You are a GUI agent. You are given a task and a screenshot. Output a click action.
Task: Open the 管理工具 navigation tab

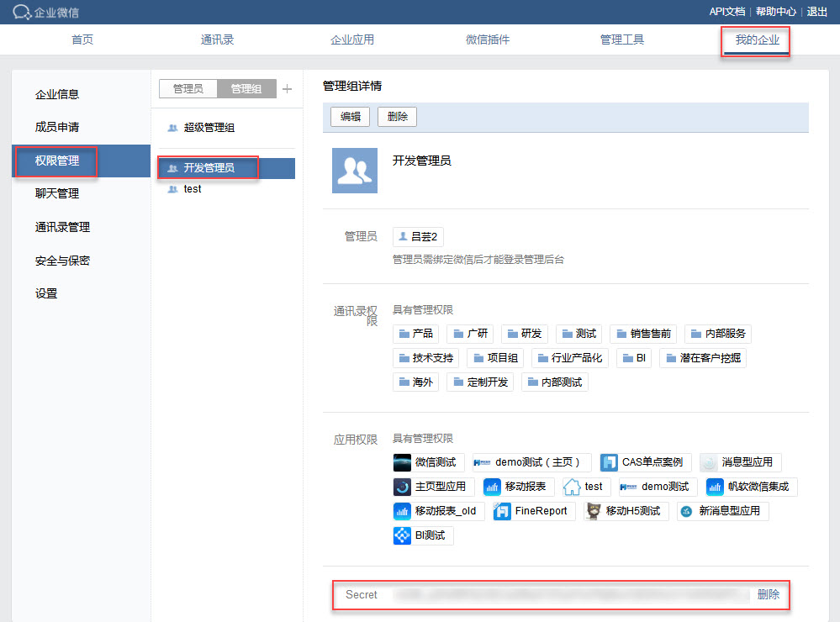[x=622, y=40]
